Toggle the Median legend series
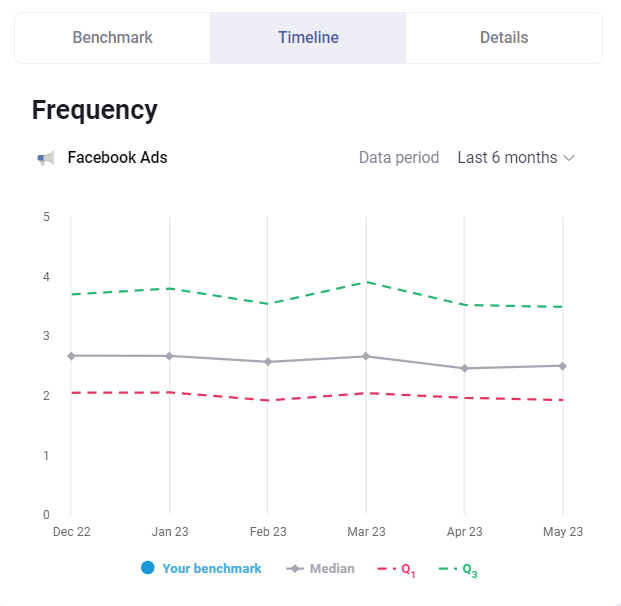Screen dimensions: 621x606 pyautogui.click(x=331, y=568)
